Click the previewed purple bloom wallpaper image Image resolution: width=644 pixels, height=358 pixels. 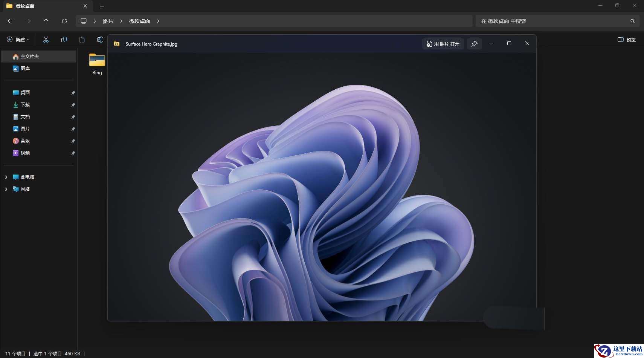(x=322, y=187)
